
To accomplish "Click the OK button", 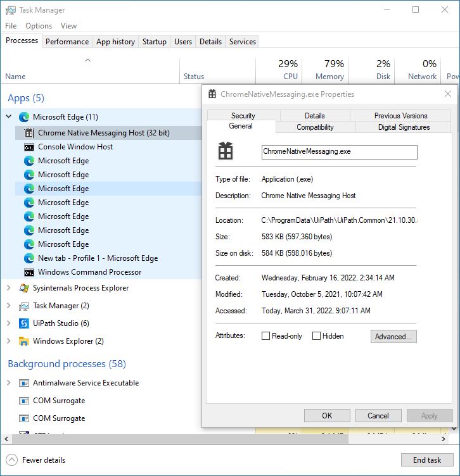I will pos(327,416).
